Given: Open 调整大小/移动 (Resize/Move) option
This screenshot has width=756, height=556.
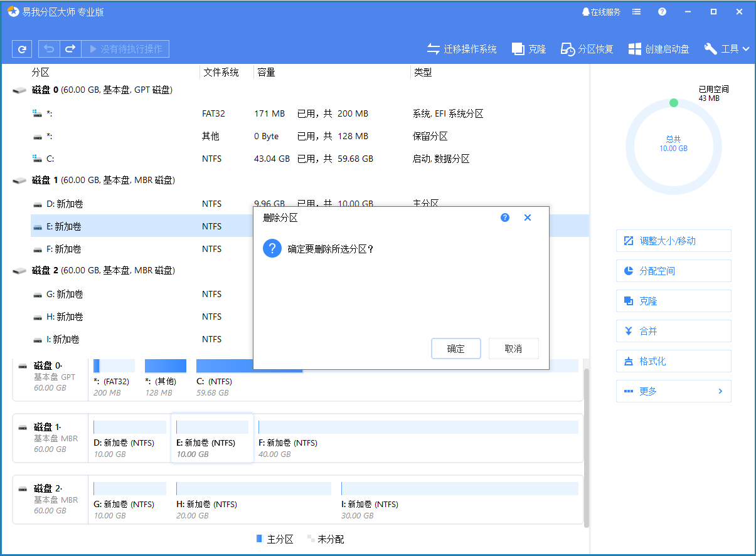Looking at the screenshot, I should pyautogui.click(x=673, y=240).
